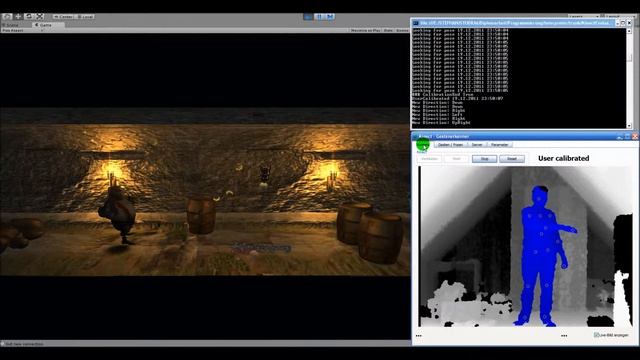The image size is (640, 360).
Task: Click the console scrollbar up arrow
Action: 629,31
